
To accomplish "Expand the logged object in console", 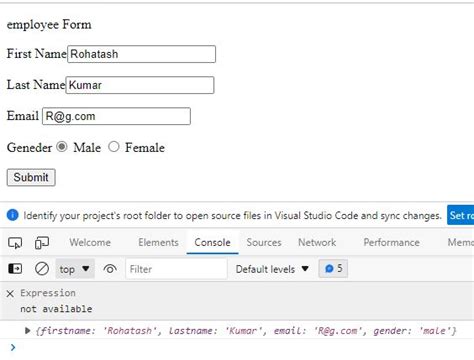I will tap(28, 331).
